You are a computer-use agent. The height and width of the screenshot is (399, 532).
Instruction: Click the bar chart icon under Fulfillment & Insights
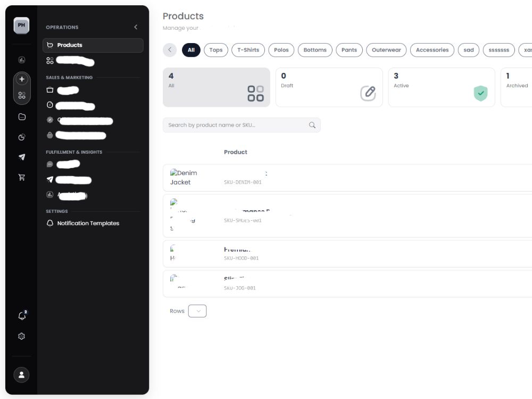(50, 195)
